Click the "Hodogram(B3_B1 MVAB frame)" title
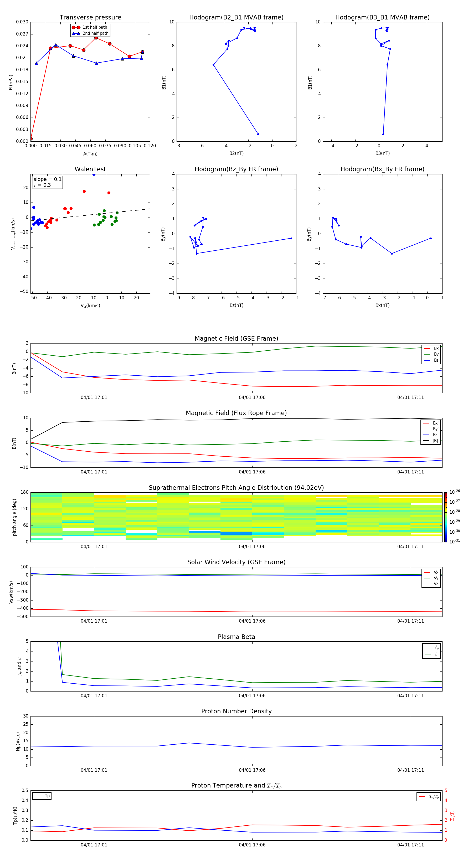 coord(382,18)
